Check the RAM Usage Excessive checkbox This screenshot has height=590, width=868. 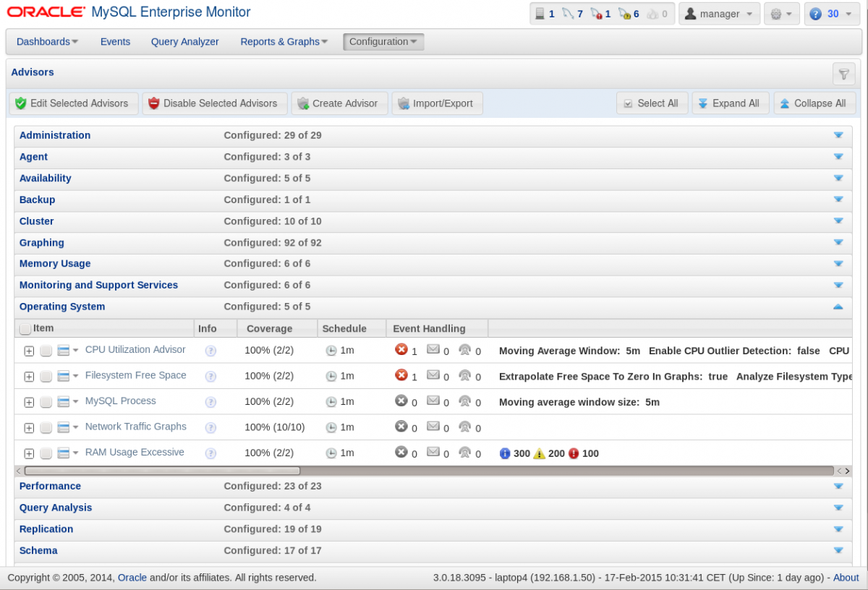(46, 453)
